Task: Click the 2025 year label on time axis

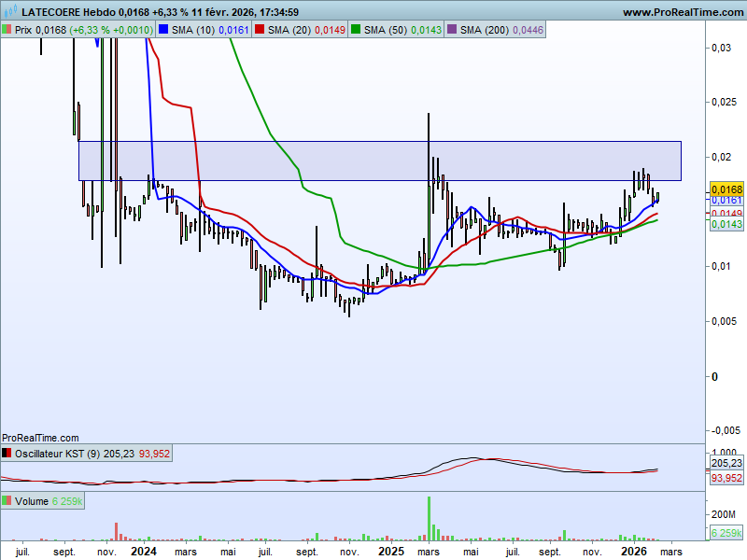Action: 391,552
